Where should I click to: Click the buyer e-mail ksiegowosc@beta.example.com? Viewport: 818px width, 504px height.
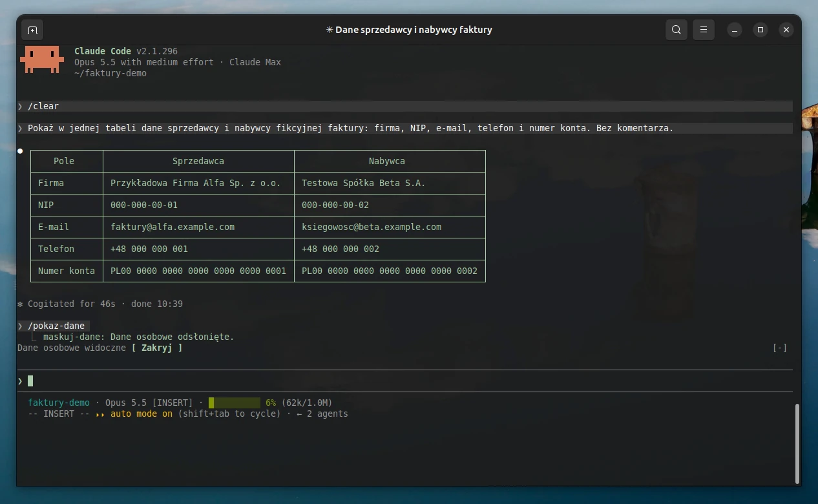tap(372, 227)
